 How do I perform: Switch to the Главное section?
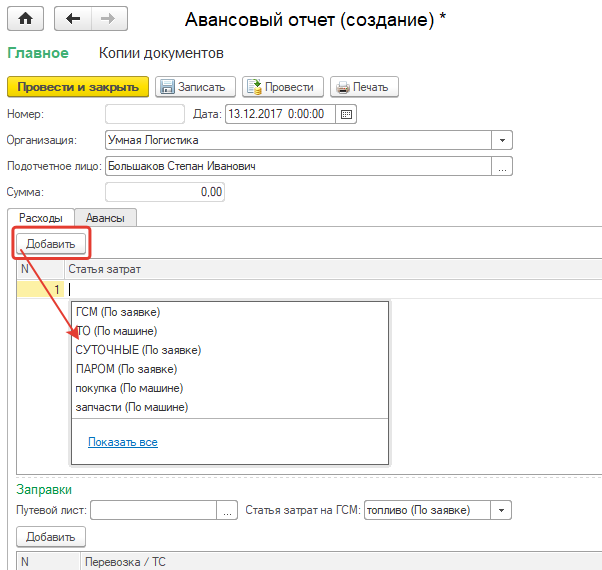(38, 53)
